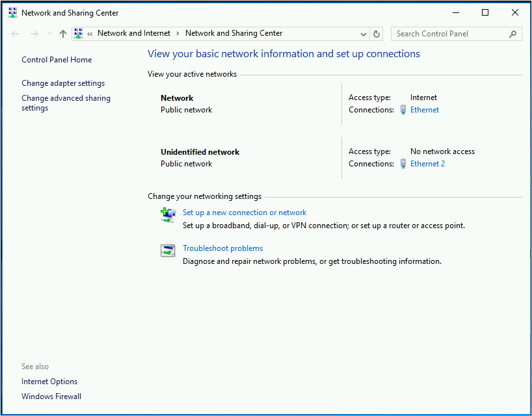Image resolution: width=532 pixels, height=416 pixels.
Task: Open Internet Options
Action: [49, 382]
